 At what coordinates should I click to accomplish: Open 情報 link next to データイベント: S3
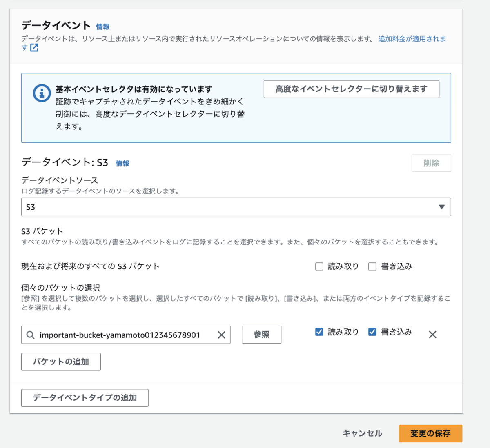click(122, 163)
